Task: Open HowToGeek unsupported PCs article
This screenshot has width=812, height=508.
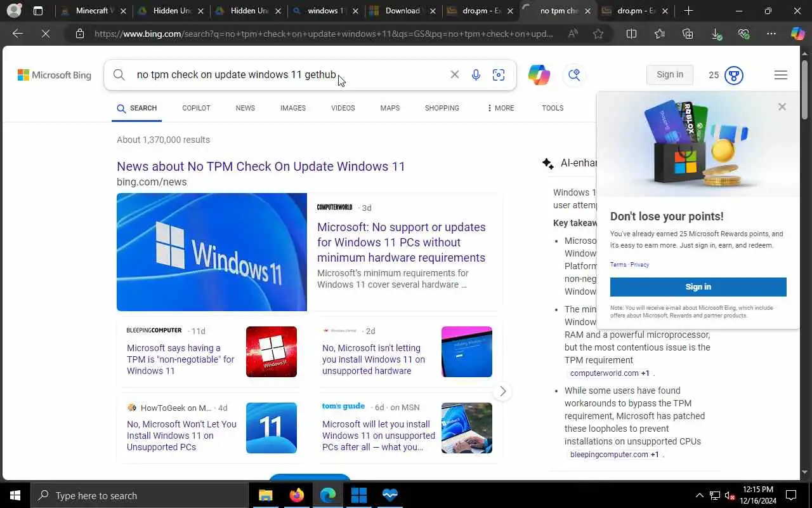Action: point(181,436)
